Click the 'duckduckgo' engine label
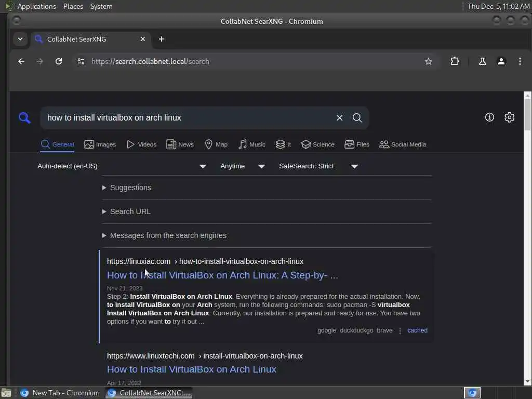This screenshot has height=399, width=532. 356,330
